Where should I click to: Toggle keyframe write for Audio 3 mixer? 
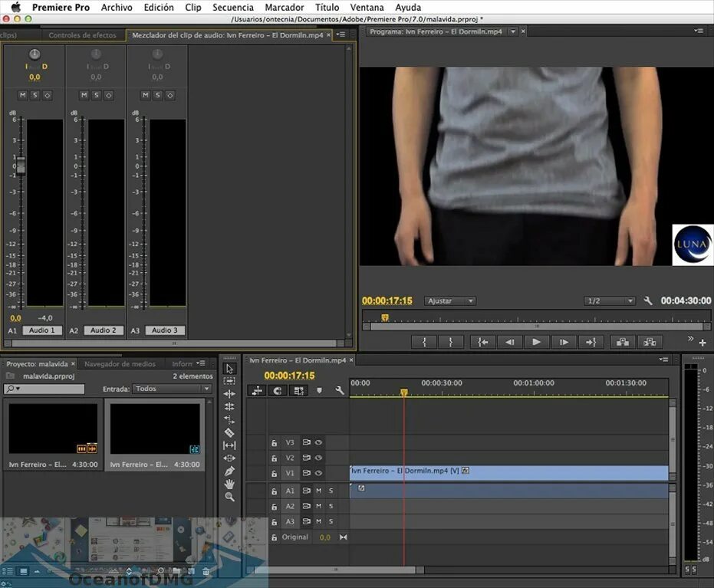click(x=169, y=94)
